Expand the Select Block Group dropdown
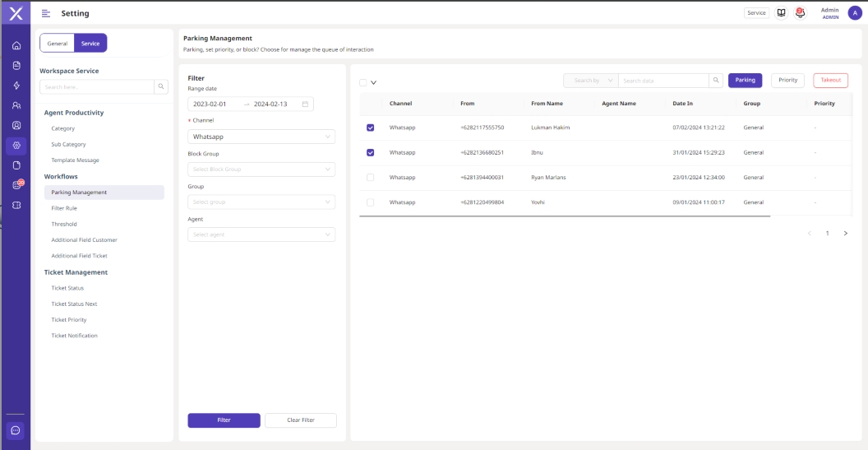868x450 pixels. 261,169
